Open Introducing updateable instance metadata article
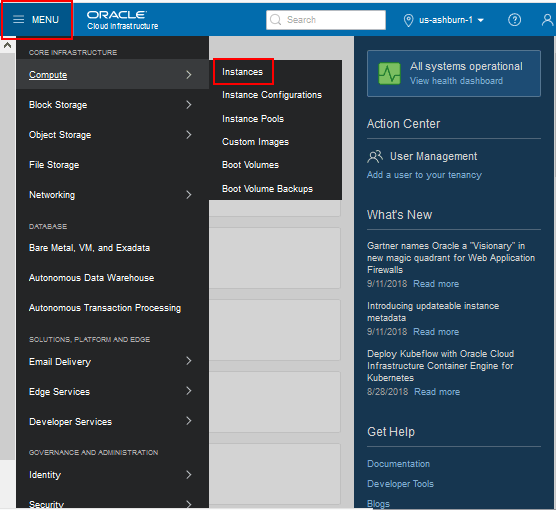The width and height of the screenshot is (556, 510). pyautogui.click(x=433, y=312)
